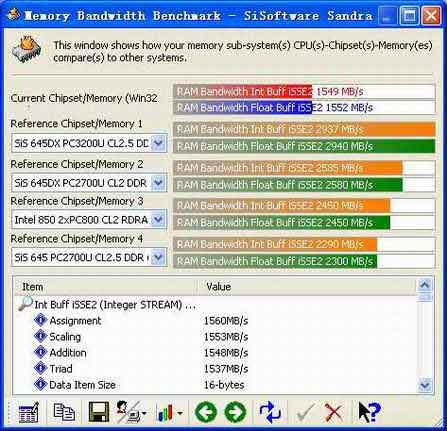Screen dimensions: 447x431
Task: Click the orange Int Buff 2937 MB/s bar
Action: pos(304,129)
